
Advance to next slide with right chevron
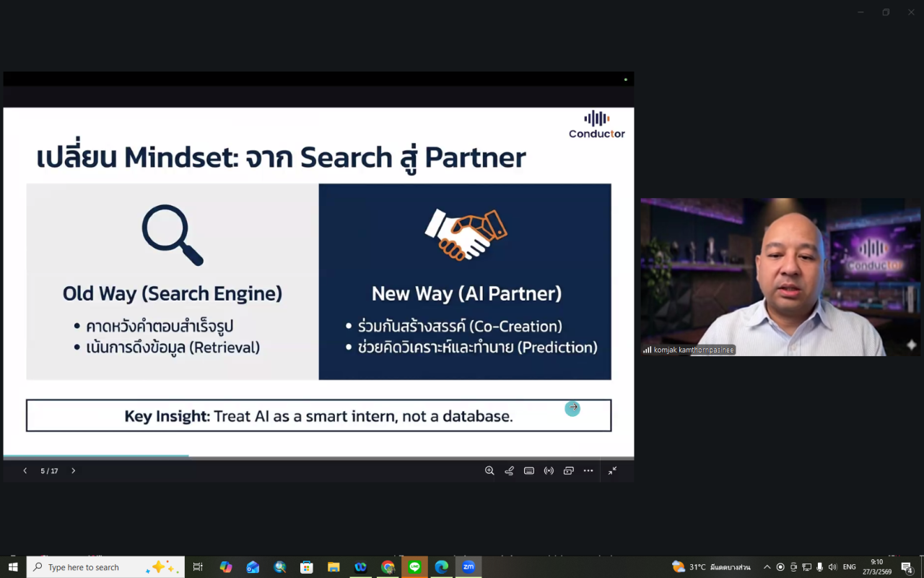(x=73, y=471)
